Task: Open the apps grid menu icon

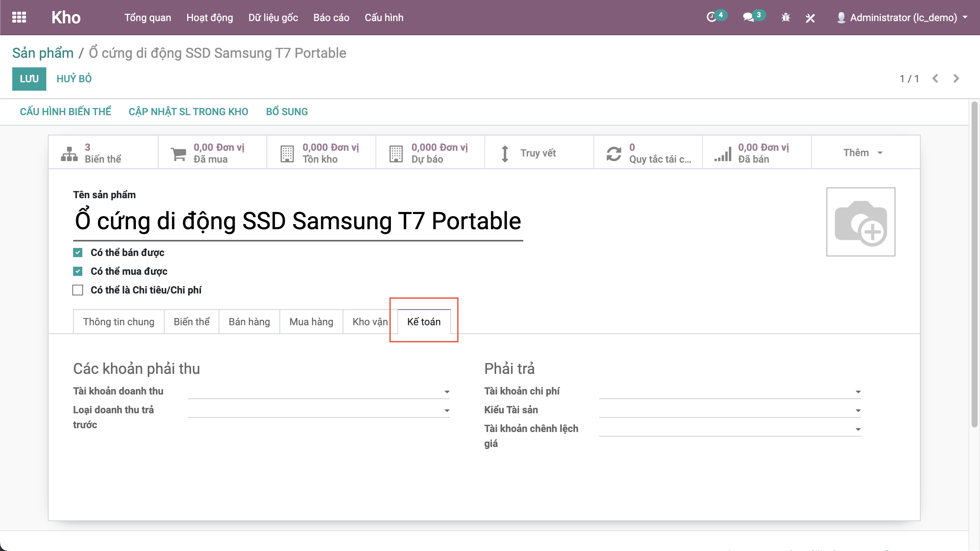Action: (x=19, y=18)
